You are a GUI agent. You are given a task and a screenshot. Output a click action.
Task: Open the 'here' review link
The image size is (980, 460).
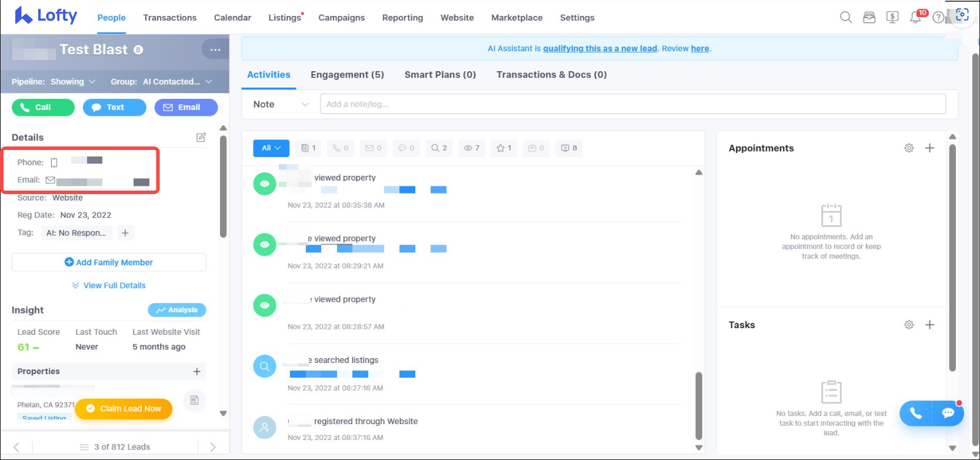click(x=700, y=49)
